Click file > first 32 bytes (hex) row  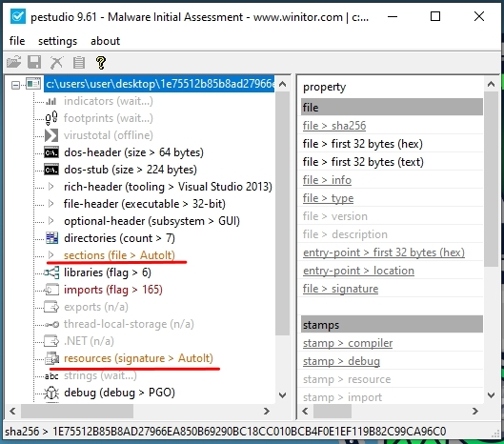pyautogui.click(x=392, y=144)
